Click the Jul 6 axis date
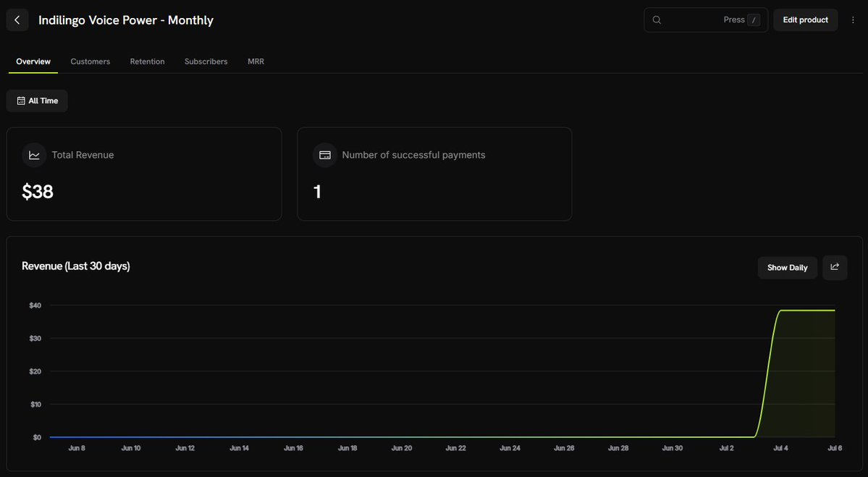The height and width of the screenshot is (477, 868). [x=835, y=448]
